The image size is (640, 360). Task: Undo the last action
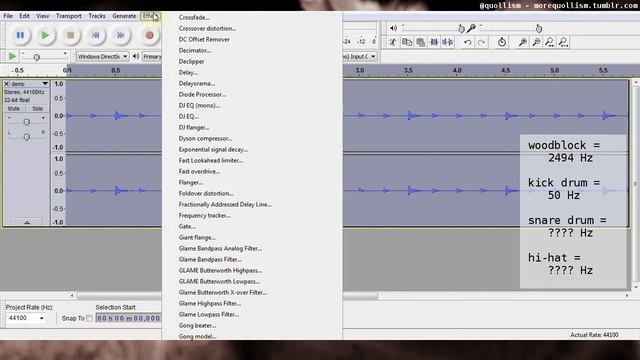[468, 42]
